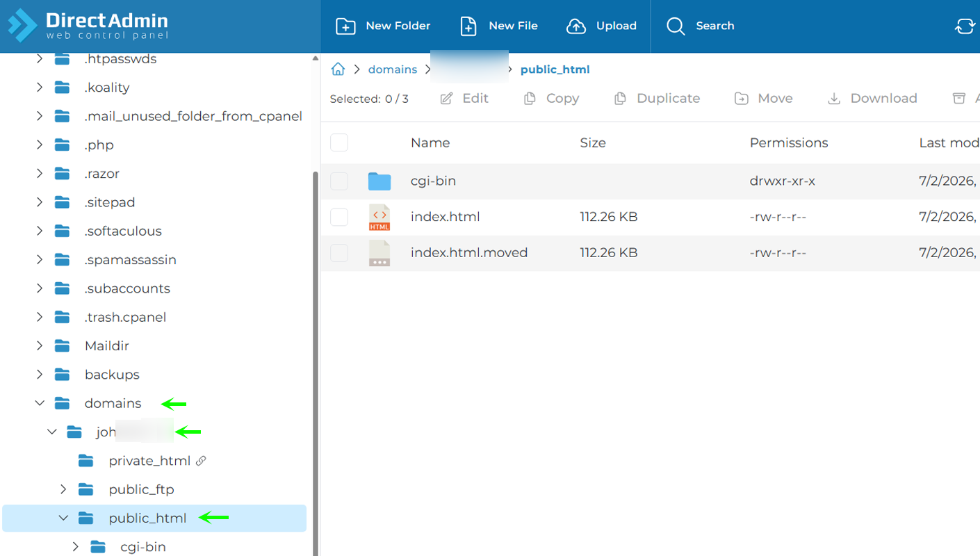Select the index.html.moved file name
This screenshot has height=556, width=980.
click(469, 252)
